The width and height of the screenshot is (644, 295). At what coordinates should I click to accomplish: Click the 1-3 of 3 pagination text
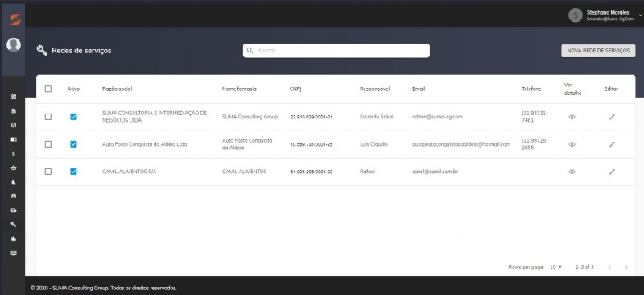584,268
